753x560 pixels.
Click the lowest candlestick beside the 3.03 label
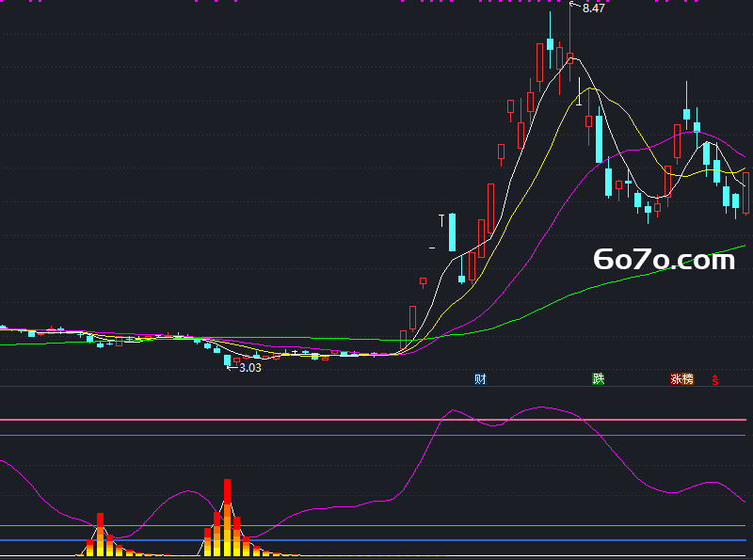pos(227,360)
